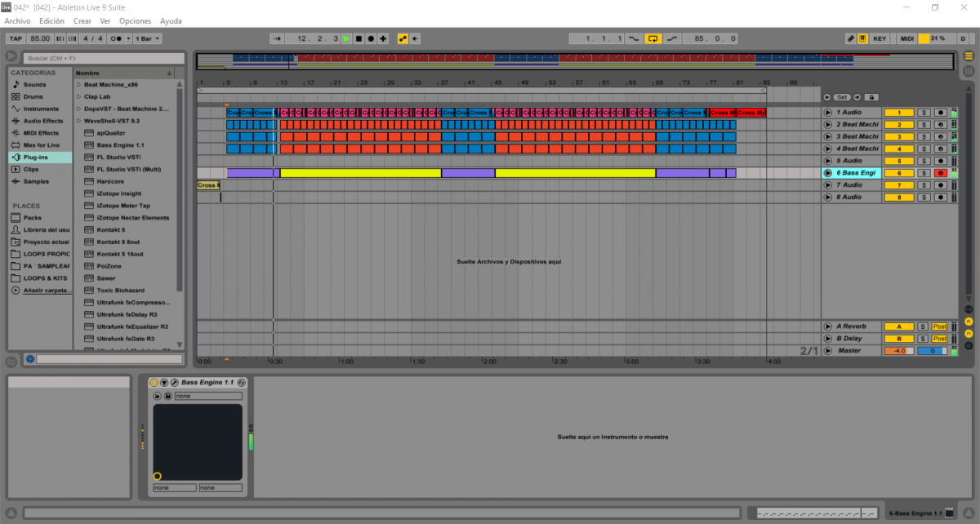This screenshot has height=524, width=980.
Task: Expand the Clap Lab folder
Action: (x=79, y=96)
